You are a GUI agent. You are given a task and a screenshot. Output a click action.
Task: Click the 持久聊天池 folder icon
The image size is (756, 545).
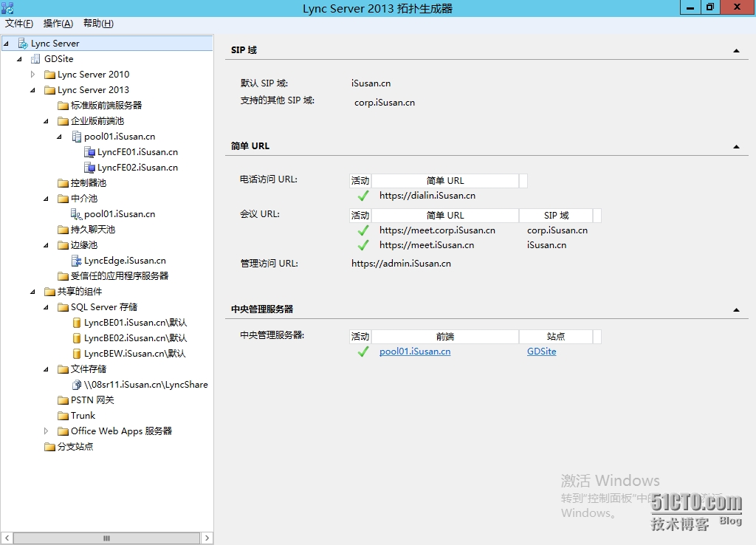coord(63,230)
